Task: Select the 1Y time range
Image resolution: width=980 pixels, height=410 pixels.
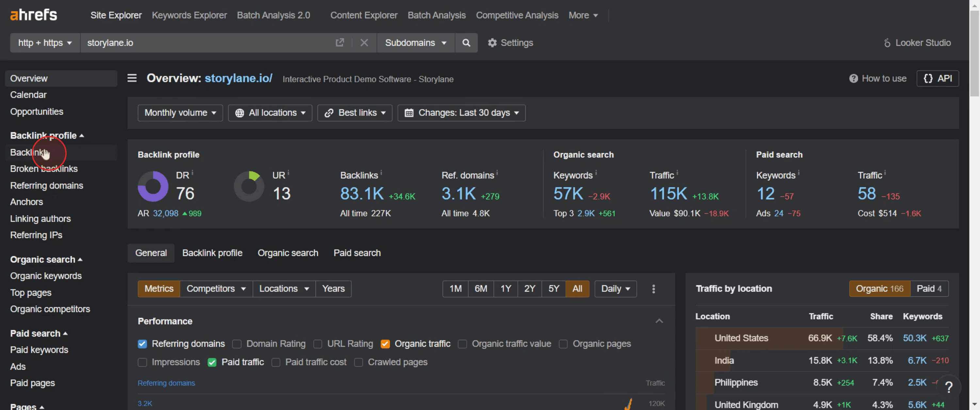Action: pyautogui.click(x=505, y=289)
